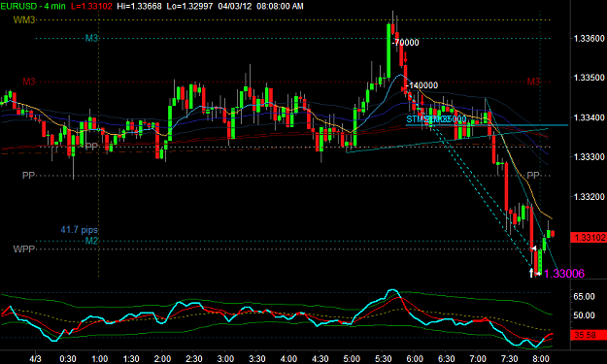Select the -70000 position size label
Image resolution: width=607 pixels, height=364 pixels.
(x=405, y=43)
